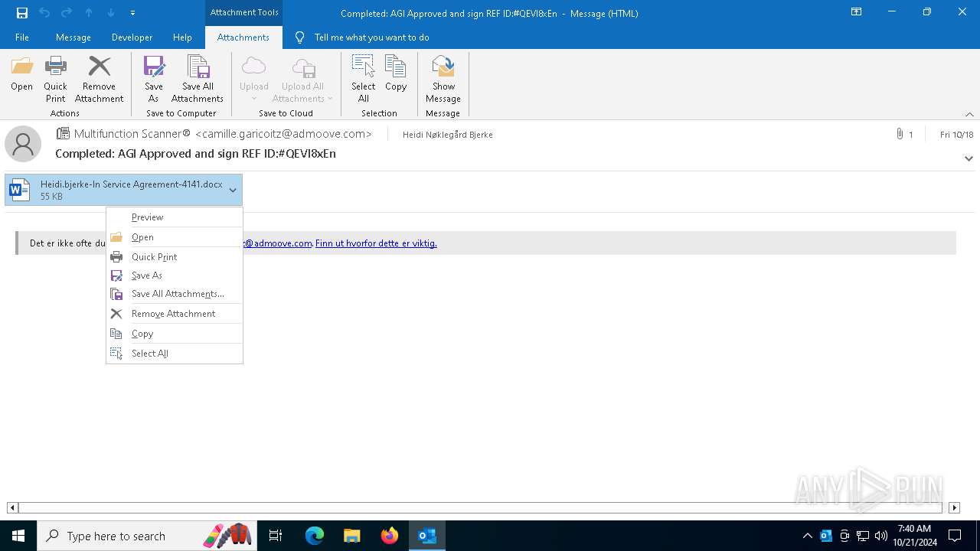
Task: Click the Outlook icon in system tray
Action: point(826,536)
